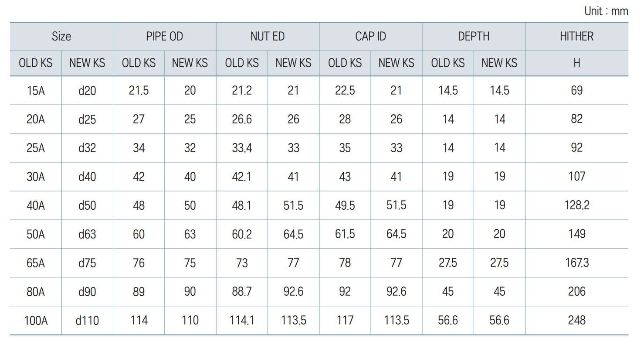Image resolution: width=644 pixels, height=345 pixels.
Task: Select the d63 size cell
Action: (x=87, y=234)
